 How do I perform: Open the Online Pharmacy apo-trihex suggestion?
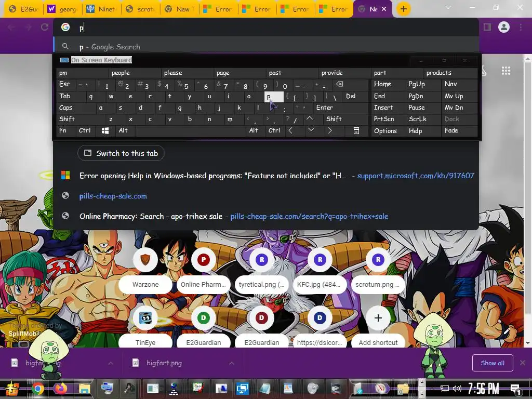266,216
